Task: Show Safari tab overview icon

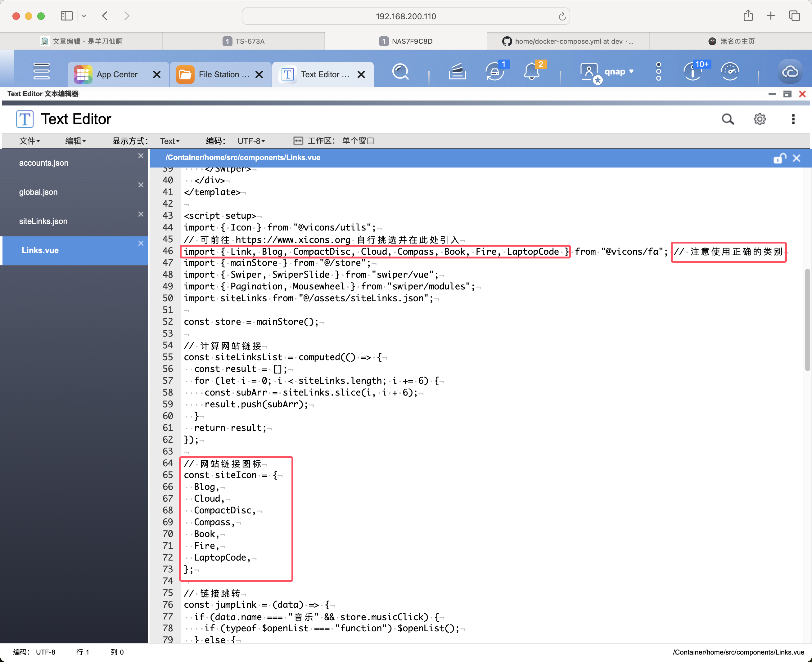Action: [794, 16]
